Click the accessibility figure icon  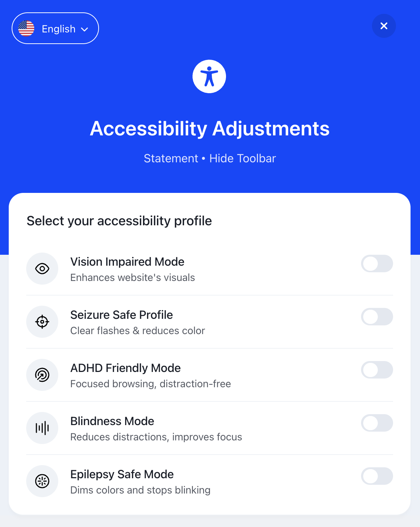click(209, 76)
